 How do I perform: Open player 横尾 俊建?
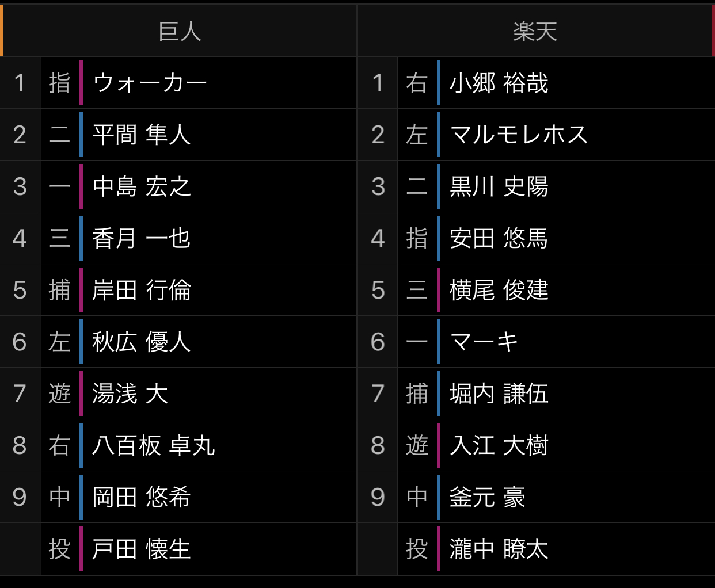499,290
